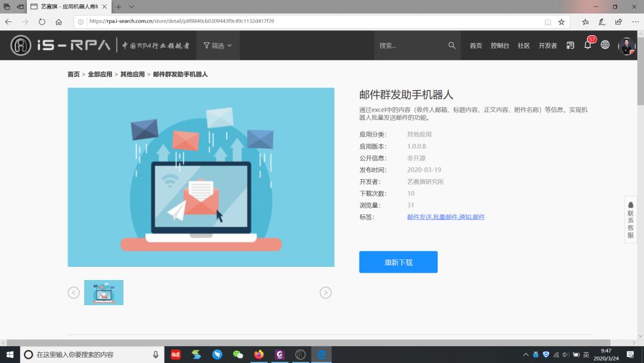Open the notifications bell showing 57
This screenshot has height=363, width=644.
coord(588,45)
